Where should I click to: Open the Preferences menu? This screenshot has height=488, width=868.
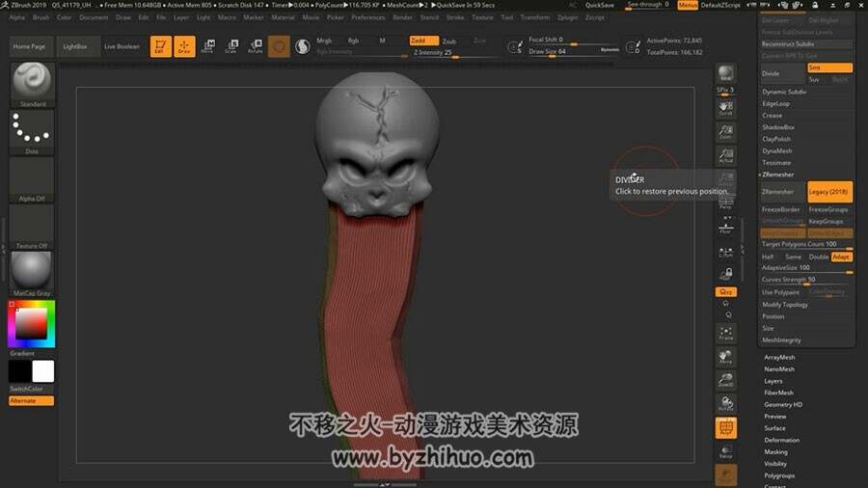[x=368, y=17]
